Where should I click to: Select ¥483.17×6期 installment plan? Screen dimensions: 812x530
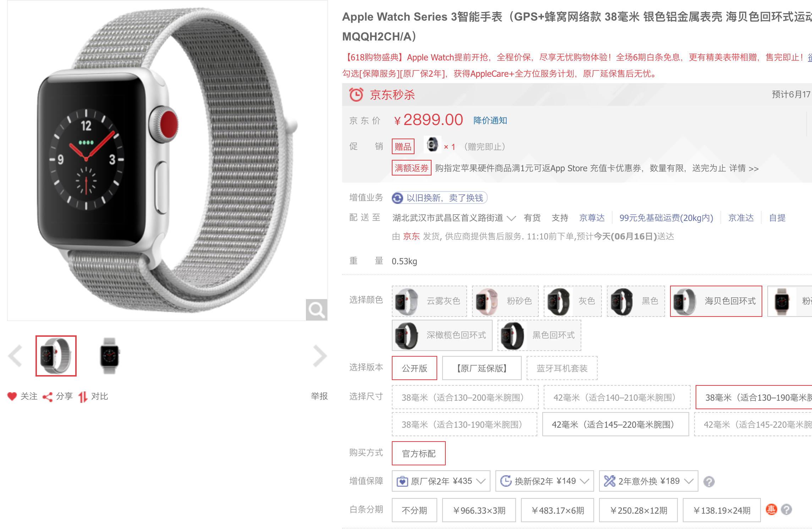557,510
